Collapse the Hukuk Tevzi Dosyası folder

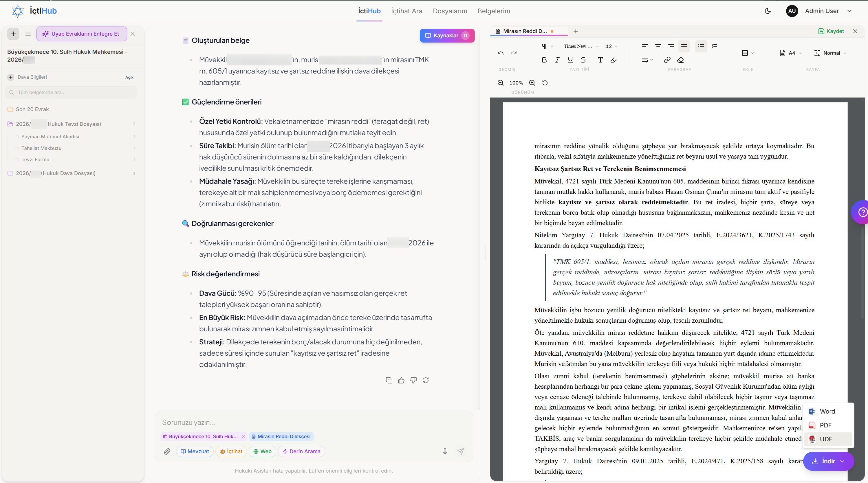pos(71,124)
